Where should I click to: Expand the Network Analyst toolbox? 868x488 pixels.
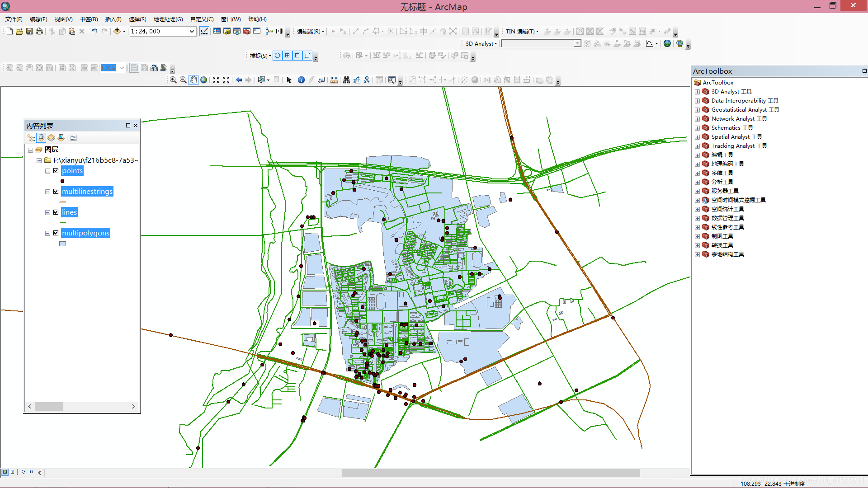coord(697,119)
